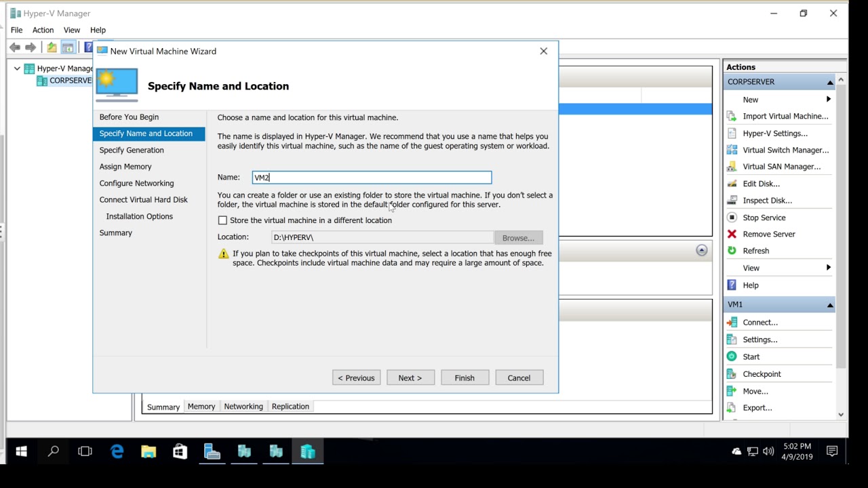868x488 pixels.
Task: Collapse the VM1 actions section
Action: (829, 305)
